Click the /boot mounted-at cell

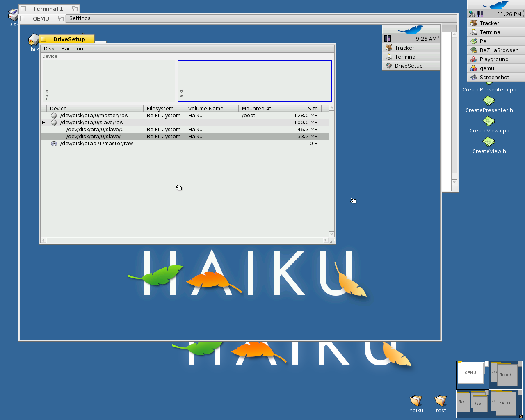[249, 116]
